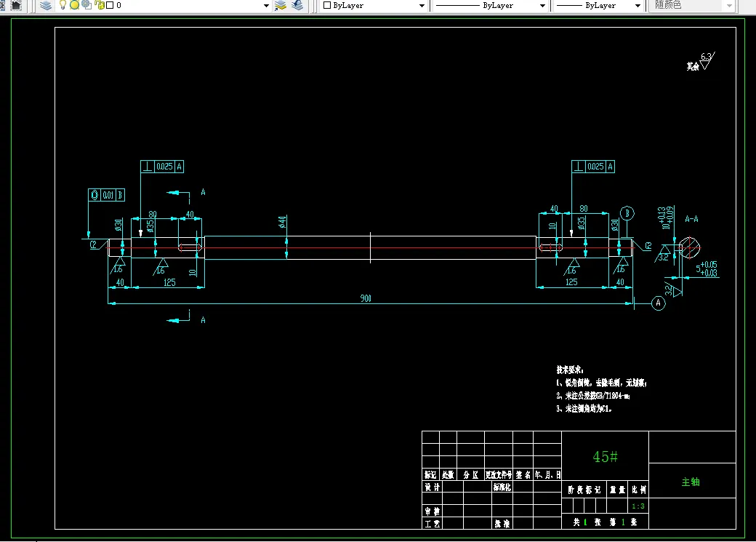
Task: Open the layer list dropdown arrow
Action: point(266,6)
